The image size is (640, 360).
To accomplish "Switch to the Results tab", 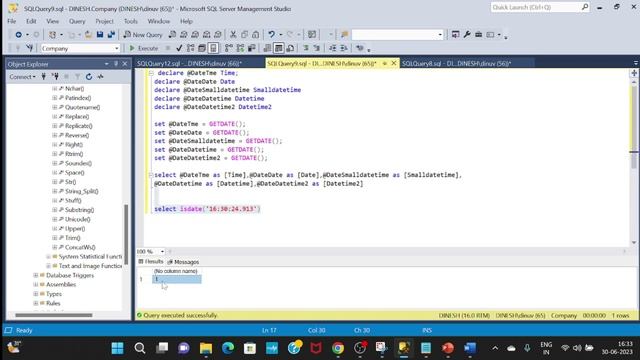I will pos(151,262).
